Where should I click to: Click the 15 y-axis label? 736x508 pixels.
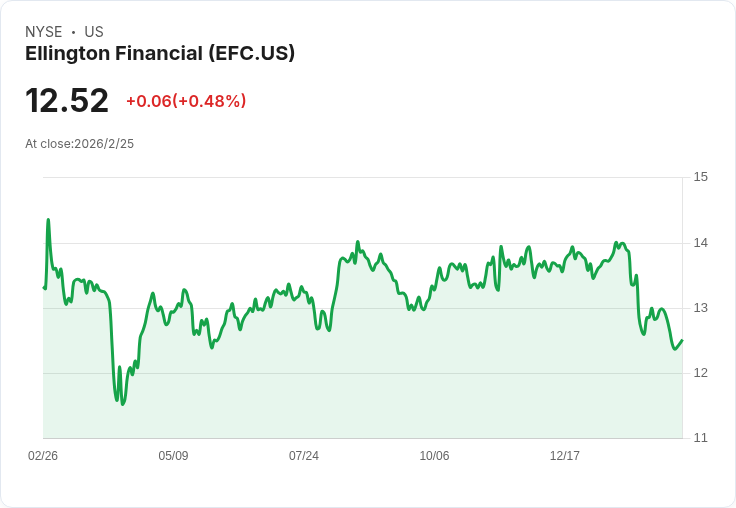(x=700, y=177)
